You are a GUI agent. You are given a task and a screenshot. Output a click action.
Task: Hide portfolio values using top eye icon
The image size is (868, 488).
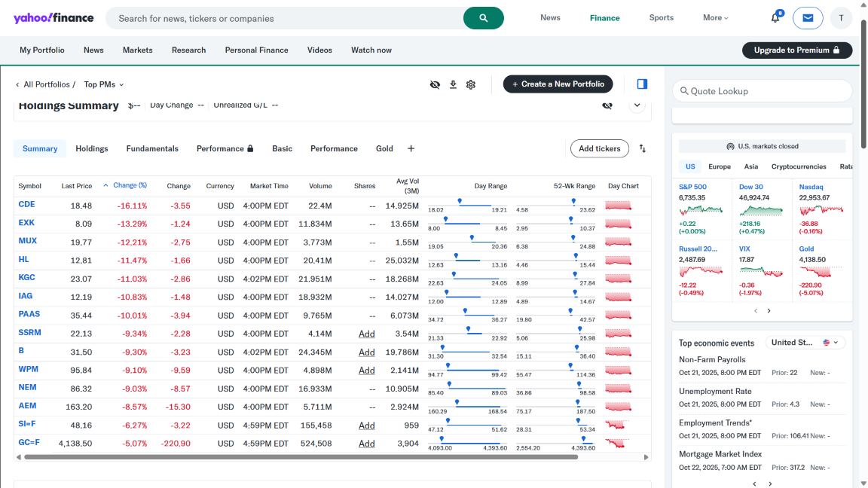tap(435, 84)
